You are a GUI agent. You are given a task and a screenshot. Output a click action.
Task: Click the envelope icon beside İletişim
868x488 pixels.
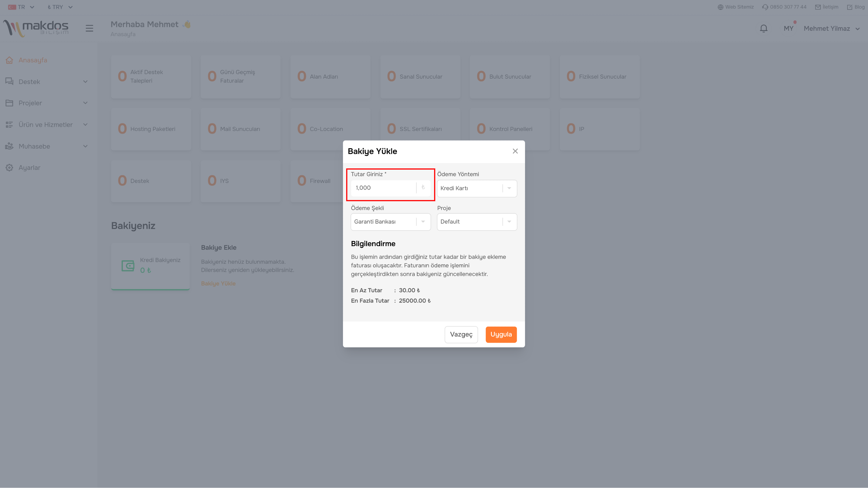point(818,7)
